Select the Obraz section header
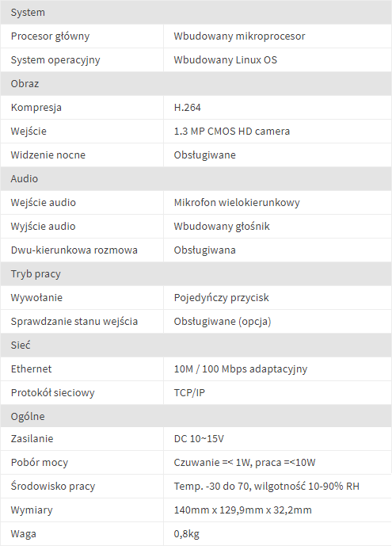Screen dimensions: 392x546 (196, 83)
